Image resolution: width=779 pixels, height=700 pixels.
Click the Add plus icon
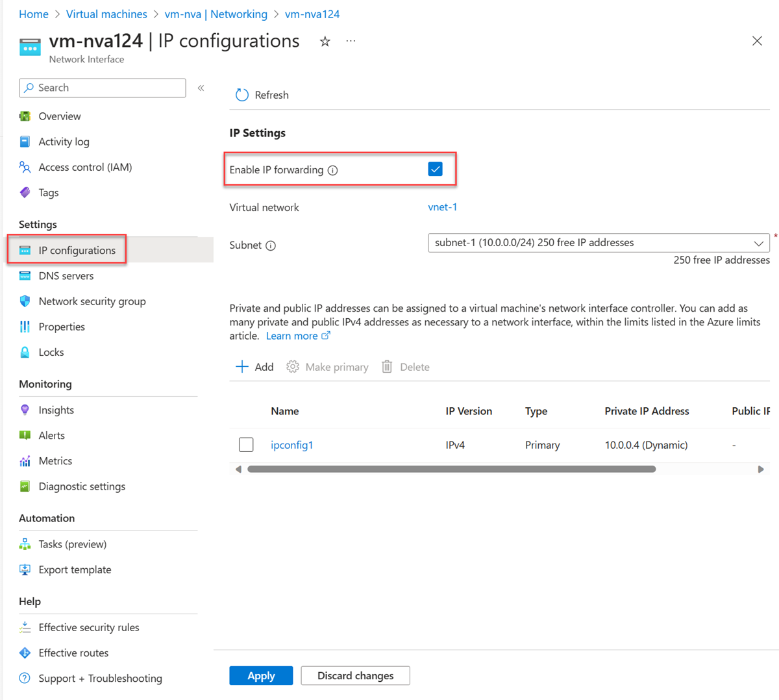(x=242, y=367)
